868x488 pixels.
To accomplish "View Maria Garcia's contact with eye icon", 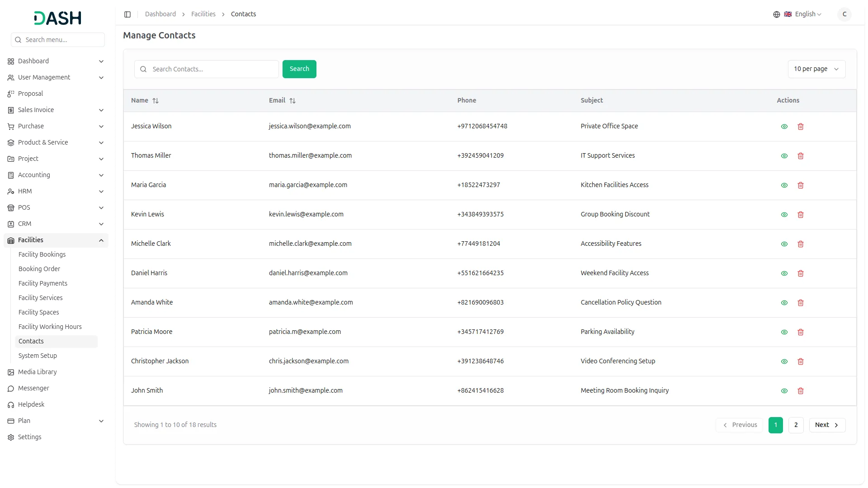I will [x=784, y=185].
